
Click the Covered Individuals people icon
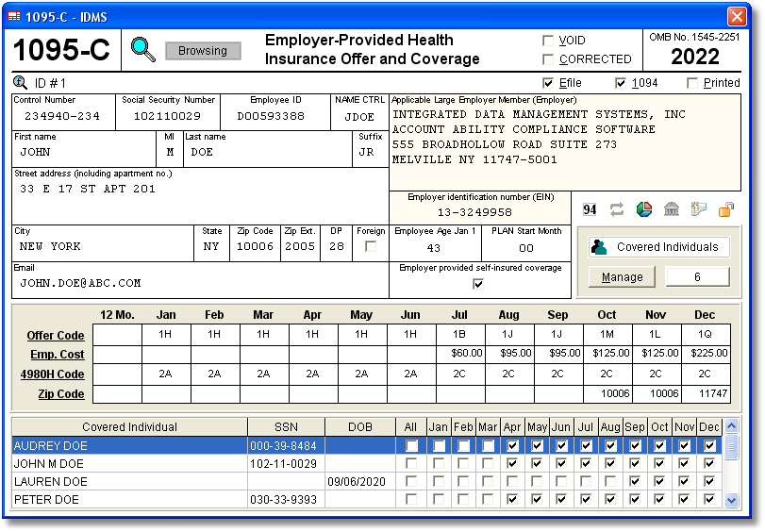(599, 247)
